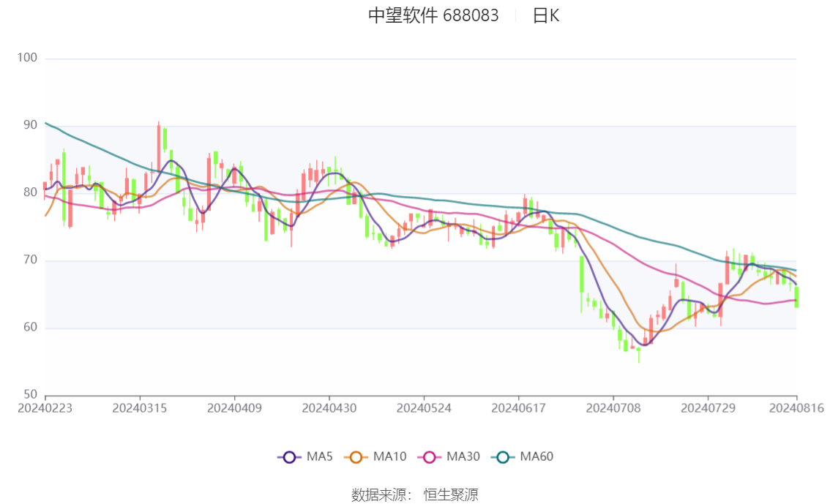Click the purple MA5 legend circle

[x=289, y=457]
